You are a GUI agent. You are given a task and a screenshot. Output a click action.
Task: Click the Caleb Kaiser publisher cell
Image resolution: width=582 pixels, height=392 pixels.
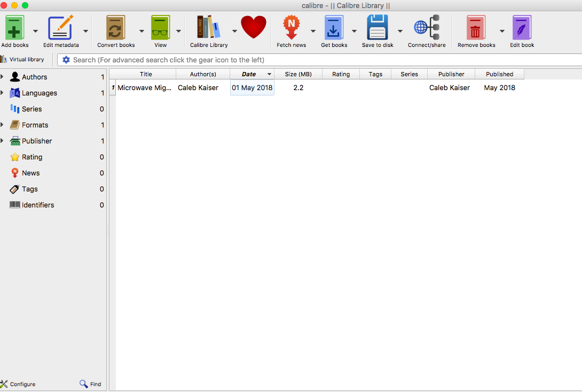tap(451, 88)
